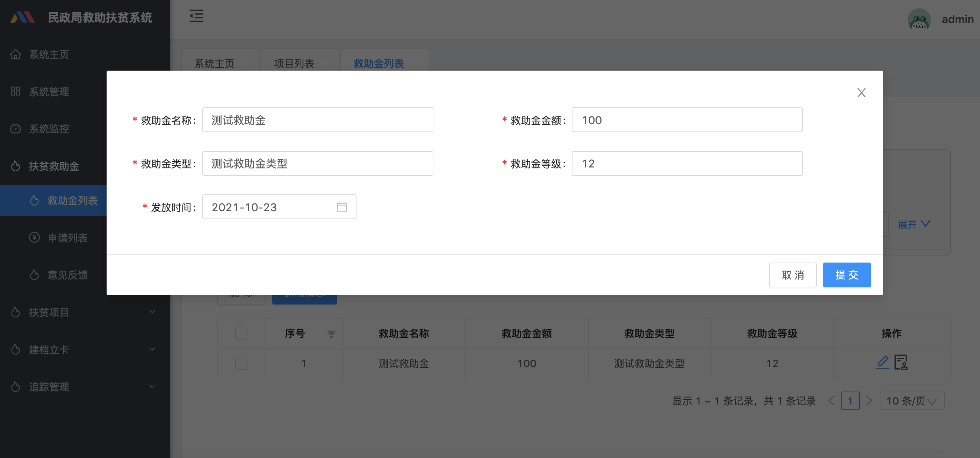Click the edit pencil icon for 测试救助金 row

tap(882, 362)
